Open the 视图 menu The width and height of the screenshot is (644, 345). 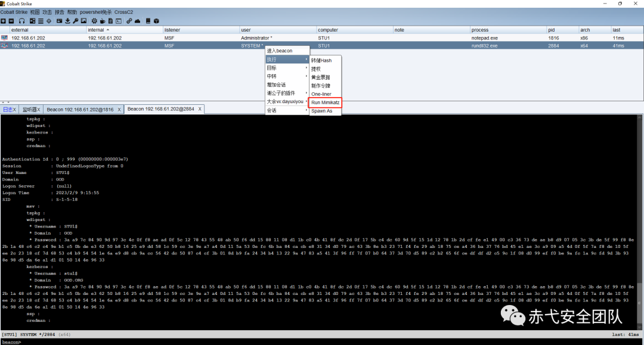click(35, 13)
